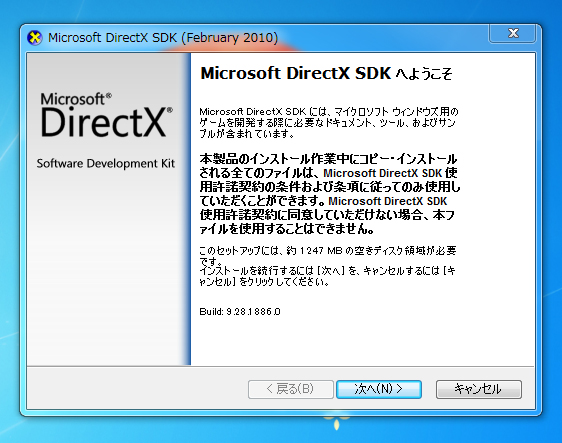Viewport: 562px width, 443px height.
Task: Click the title 'Microsoft DirectX SDK (February 2010)'
Action: (x=163, y=38)
